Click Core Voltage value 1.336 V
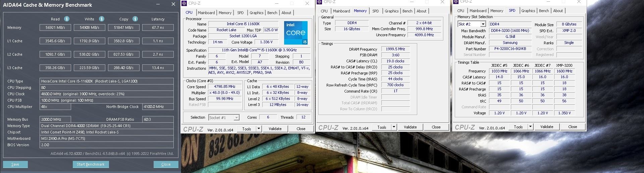Screen dimensions: 644x173 pos(267,42)
